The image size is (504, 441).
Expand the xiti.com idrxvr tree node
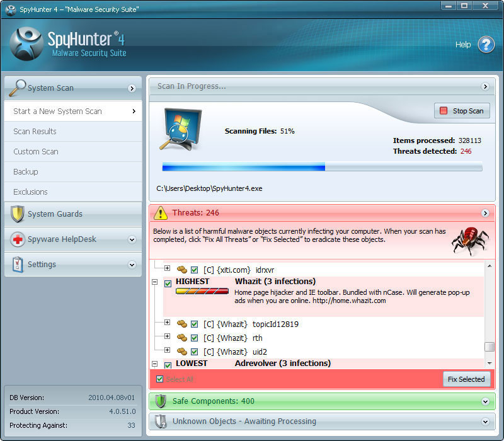pyautogui.click(x=167, y=268)
